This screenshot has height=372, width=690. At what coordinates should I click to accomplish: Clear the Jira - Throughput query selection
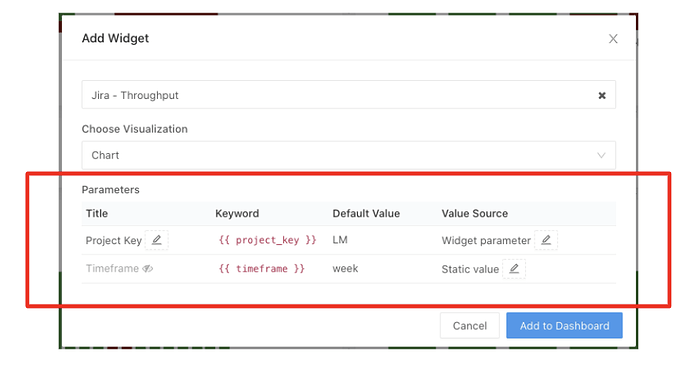point(602,95)
